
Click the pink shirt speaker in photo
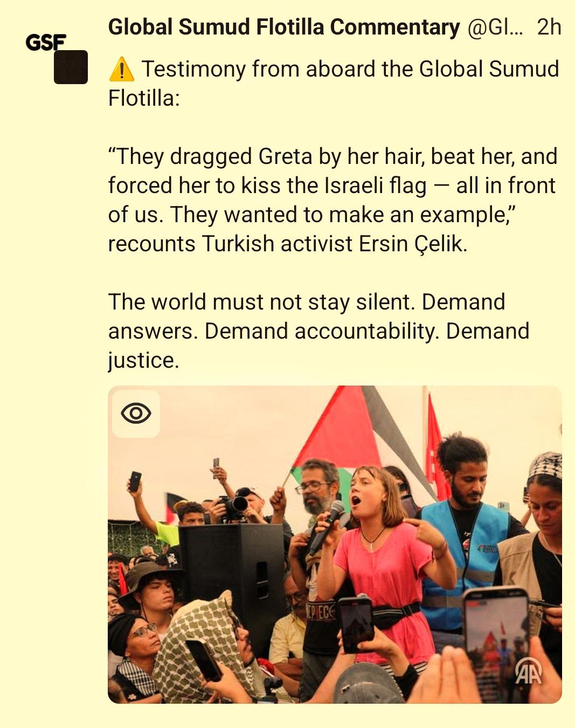[384, 561]
